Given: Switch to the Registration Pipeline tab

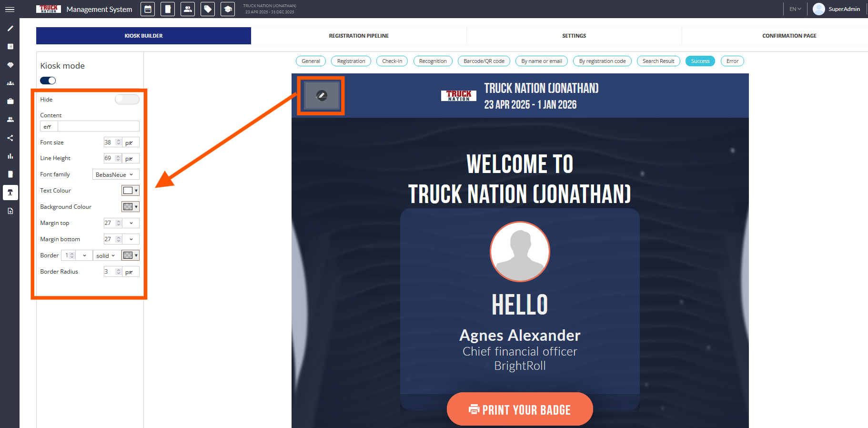Looking at the screenshot, I should click(x=359, y=36).
